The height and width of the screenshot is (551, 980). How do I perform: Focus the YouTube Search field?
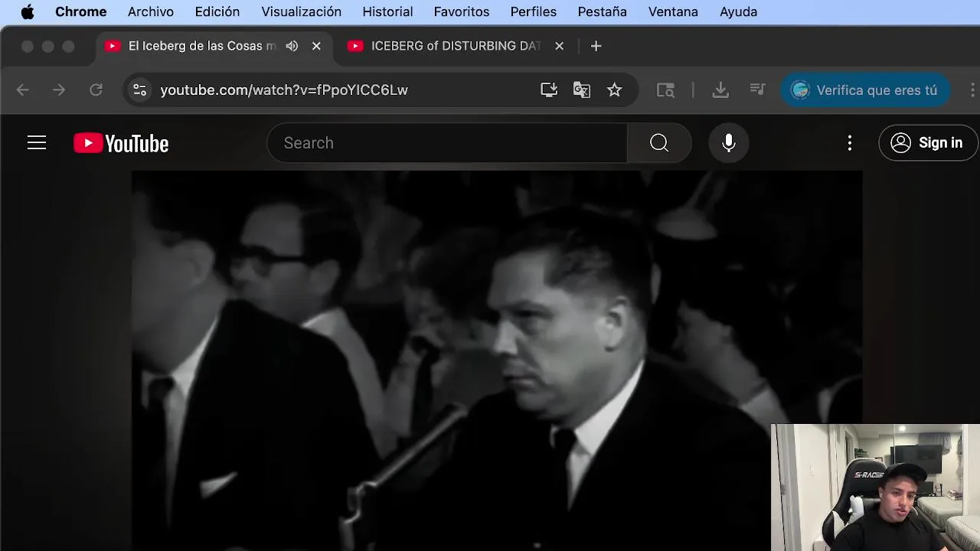(x=447, y=143)
